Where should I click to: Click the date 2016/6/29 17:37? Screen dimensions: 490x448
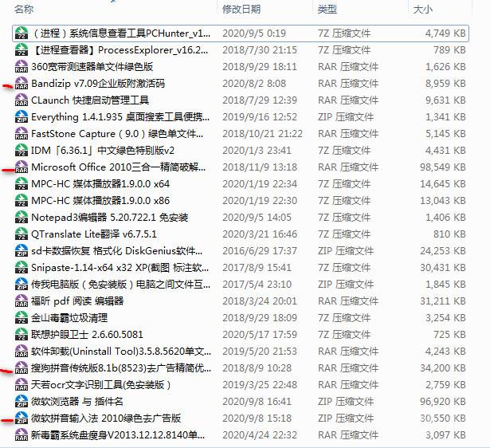(x=260, y=251)
